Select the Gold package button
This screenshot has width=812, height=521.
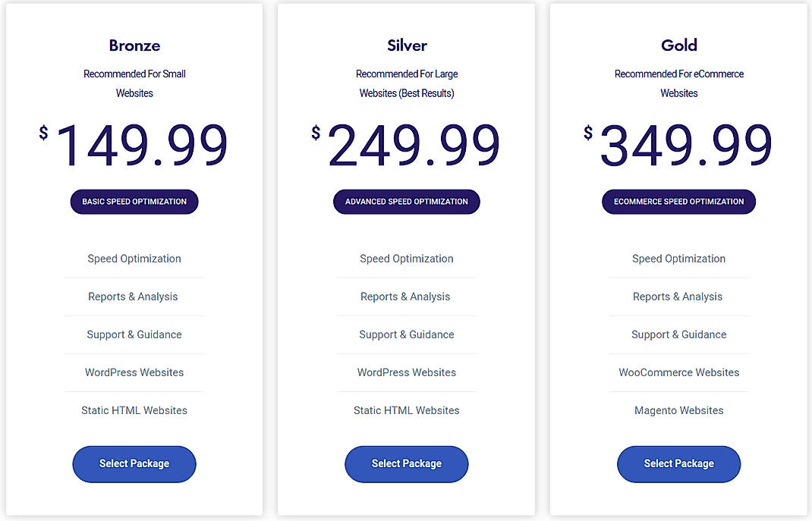coord(679,463)
